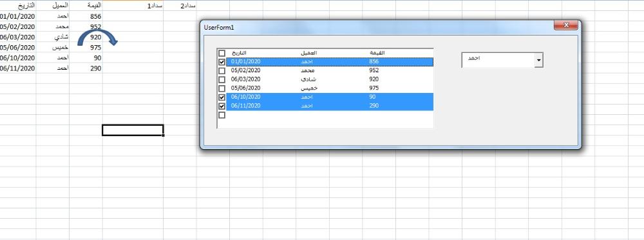Select the 05/02/2020 date in the UserForm list

tap(245, 70)
